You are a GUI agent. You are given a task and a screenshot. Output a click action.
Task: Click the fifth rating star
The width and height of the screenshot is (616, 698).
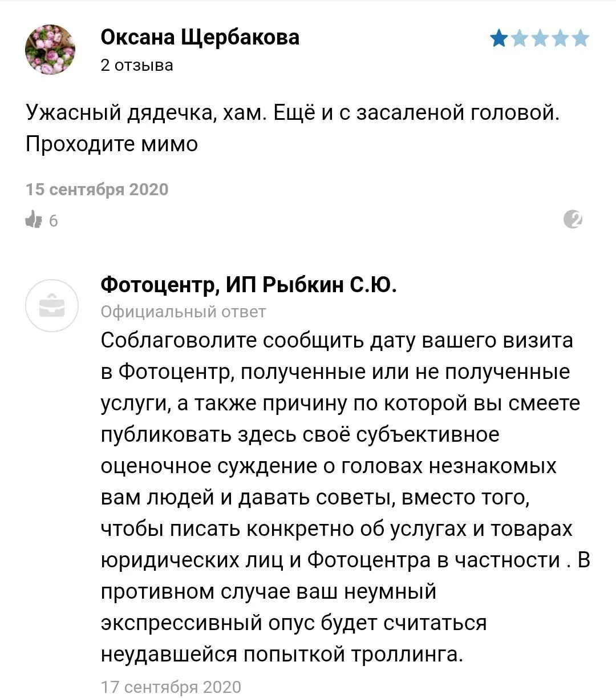click(581, 39)
